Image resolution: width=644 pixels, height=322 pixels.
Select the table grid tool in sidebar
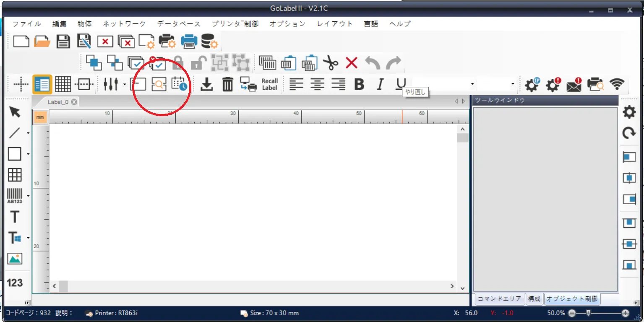(x=15, y=175)
